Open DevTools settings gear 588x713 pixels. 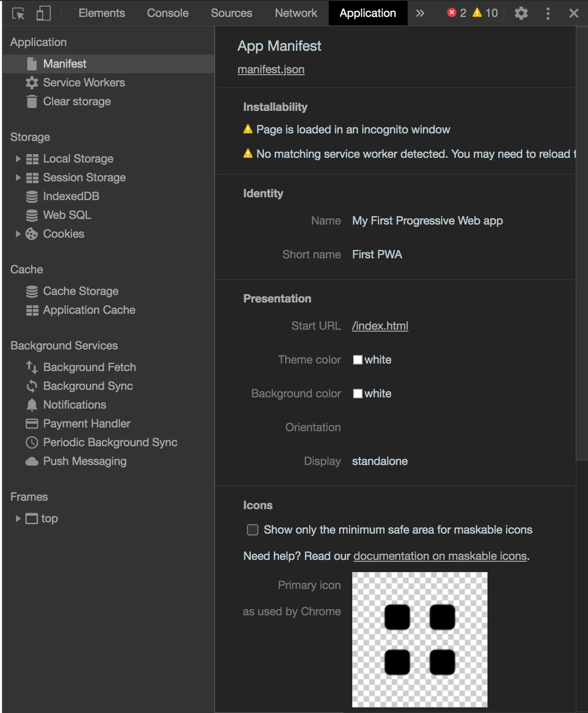(520, 13)
